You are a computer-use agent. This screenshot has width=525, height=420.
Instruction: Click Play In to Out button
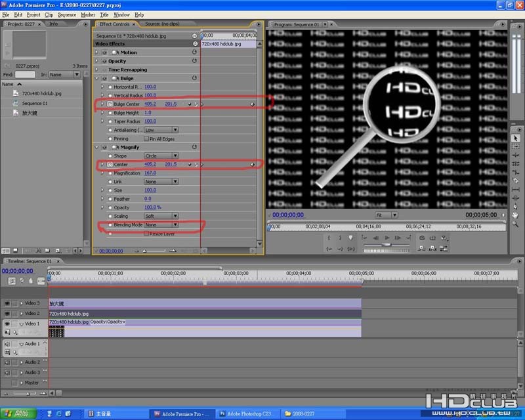[351, 249]
